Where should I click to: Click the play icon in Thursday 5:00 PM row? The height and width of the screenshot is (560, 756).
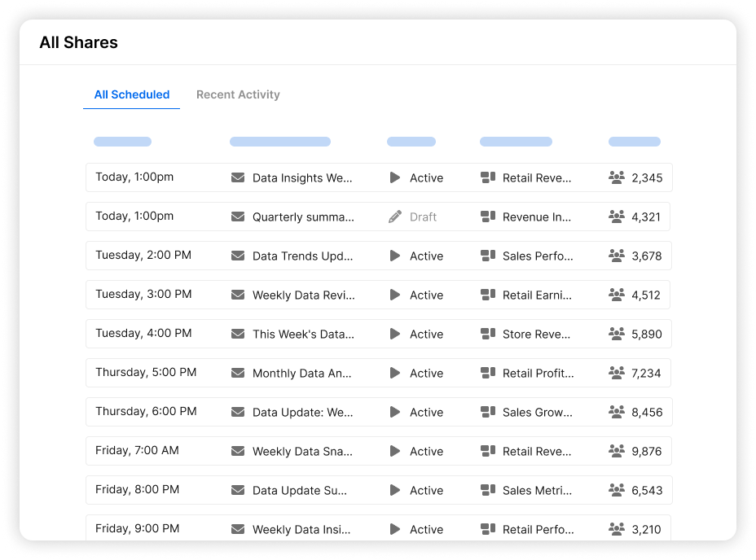[395, 373]
